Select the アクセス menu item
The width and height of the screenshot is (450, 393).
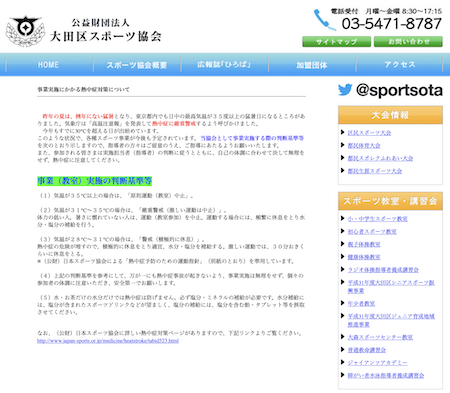399,65
